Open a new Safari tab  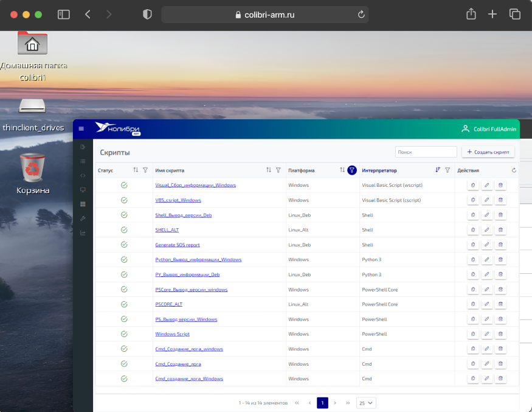(492, 14)
